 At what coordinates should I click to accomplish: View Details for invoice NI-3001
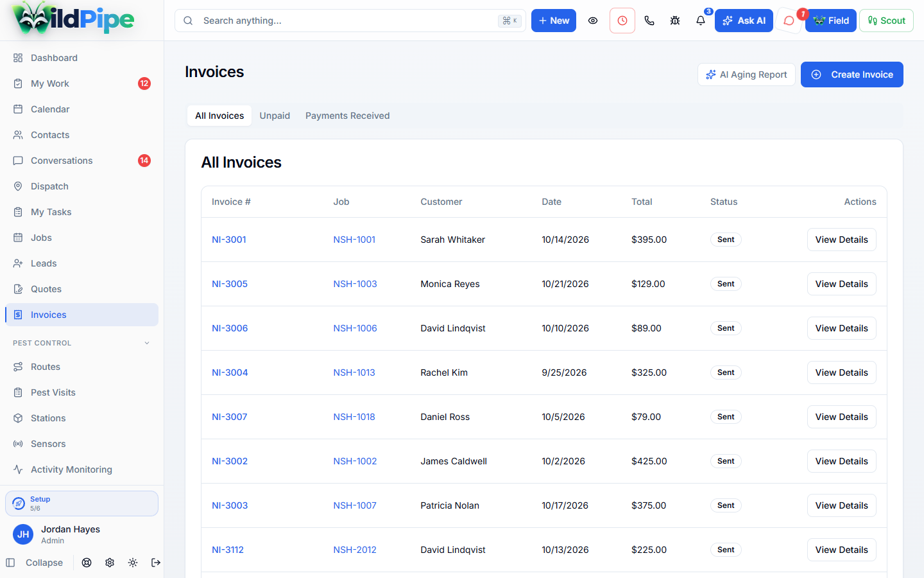[x=842, y=240]
